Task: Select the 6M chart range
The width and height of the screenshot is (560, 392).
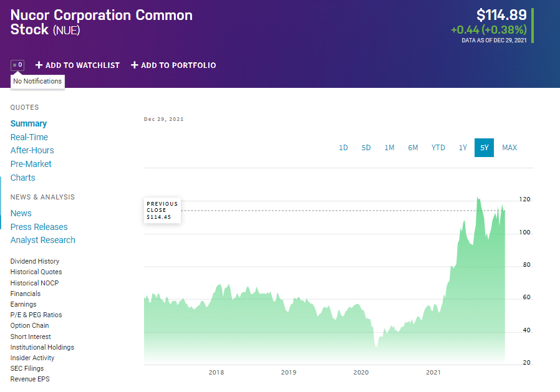Action: tap(413, 148)
